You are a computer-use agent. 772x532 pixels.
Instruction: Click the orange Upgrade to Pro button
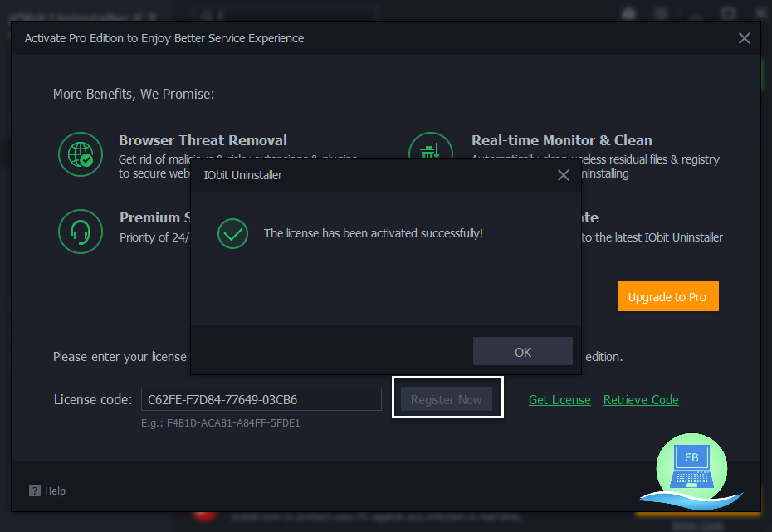(667, 296)
